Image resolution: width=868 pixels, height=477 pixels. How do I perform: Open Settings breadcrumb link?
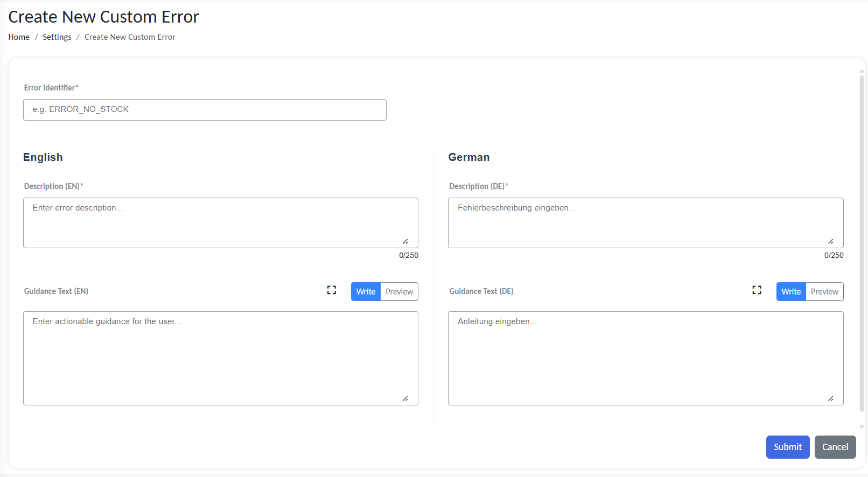pos(57,37)
